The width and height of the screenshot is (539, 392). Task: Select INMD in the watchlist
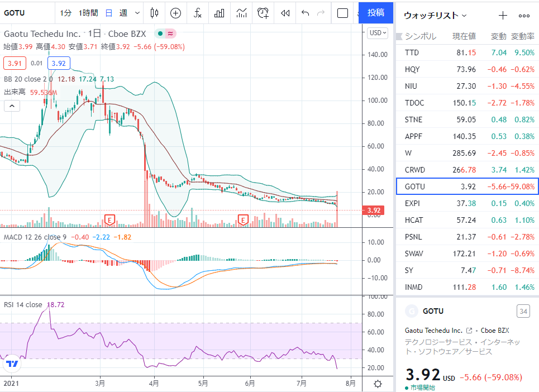468,287
